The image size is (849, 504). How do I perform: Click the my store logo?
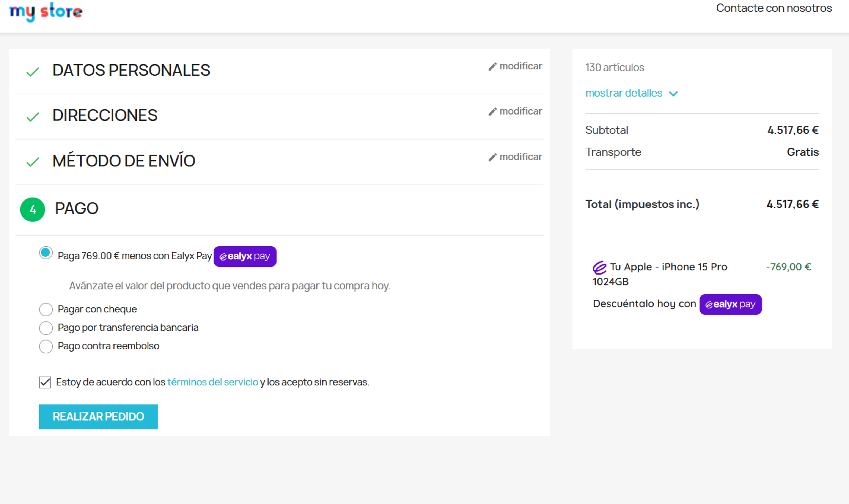46,12
